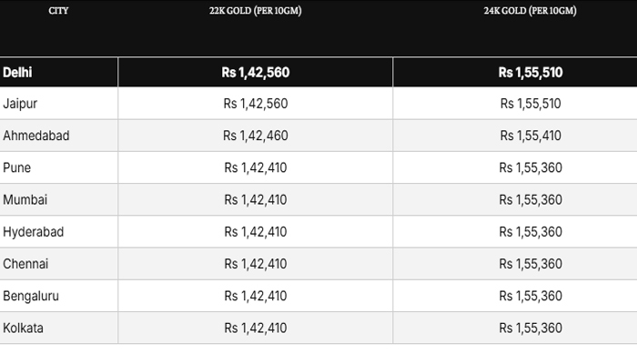
Task: Click the Kolkata city name
Action: pyautogui.click(x=25, y=328)
